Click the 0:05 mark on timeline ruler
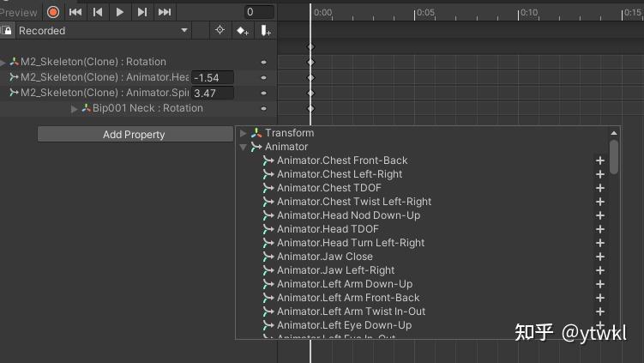 pyautogui.click(x=424, y=13)
